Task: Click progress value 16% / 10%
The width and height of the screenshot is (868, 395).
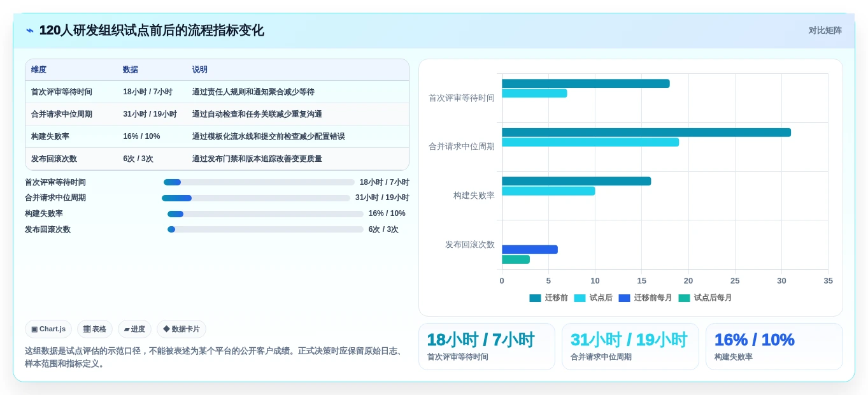Action: click(x=387, y=214)
